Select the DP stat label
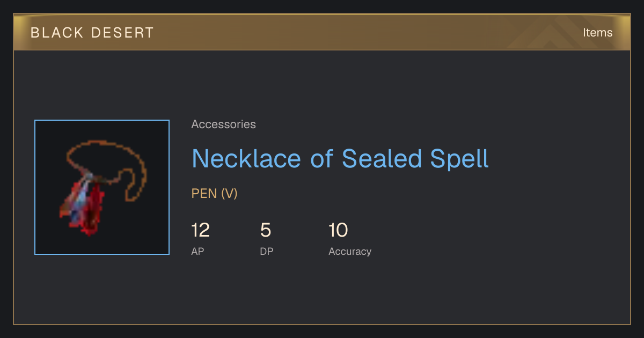This screenshot has width=644, height=338. pyautogui.click(x=266, y=251)
